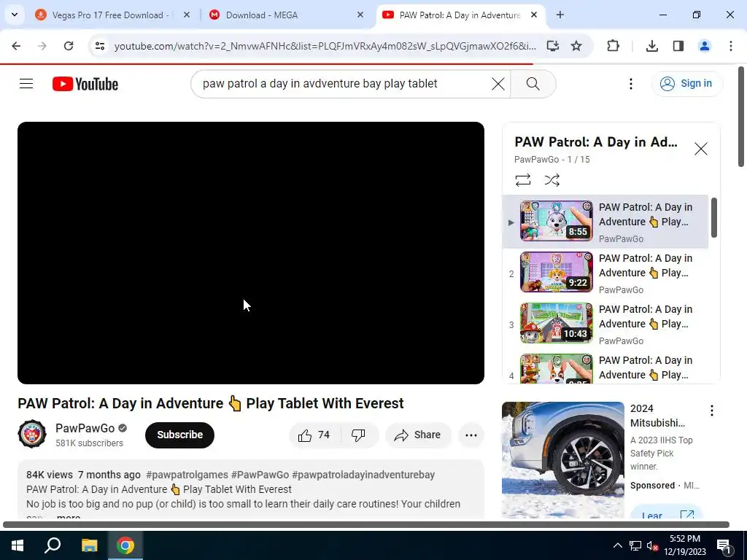This screenshot has height=560, width=747.
Task: Open File Explorer from taskbar
Action: click(x=89, y=545)
